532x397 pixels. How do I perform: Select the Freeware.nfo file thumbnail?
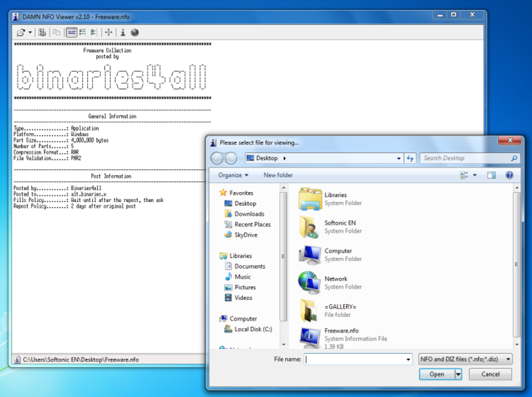pos(309,337)
